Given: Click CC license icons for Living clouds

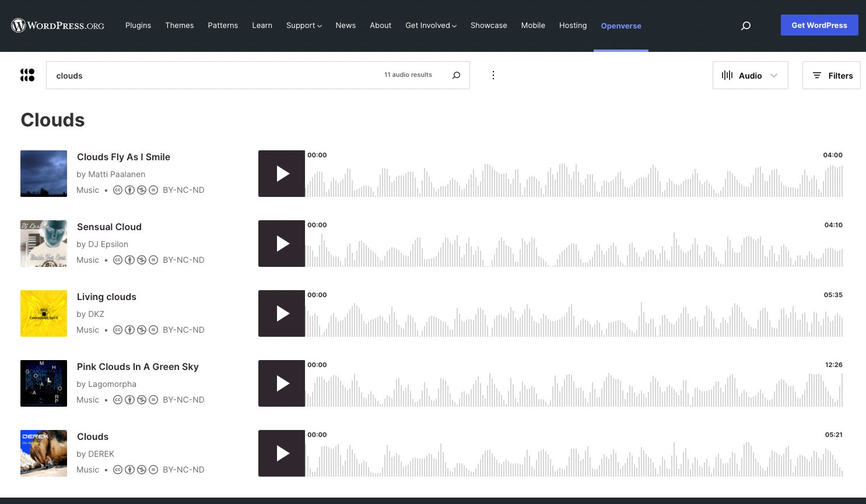Looking at the screenshot, I should click(135, 330).
